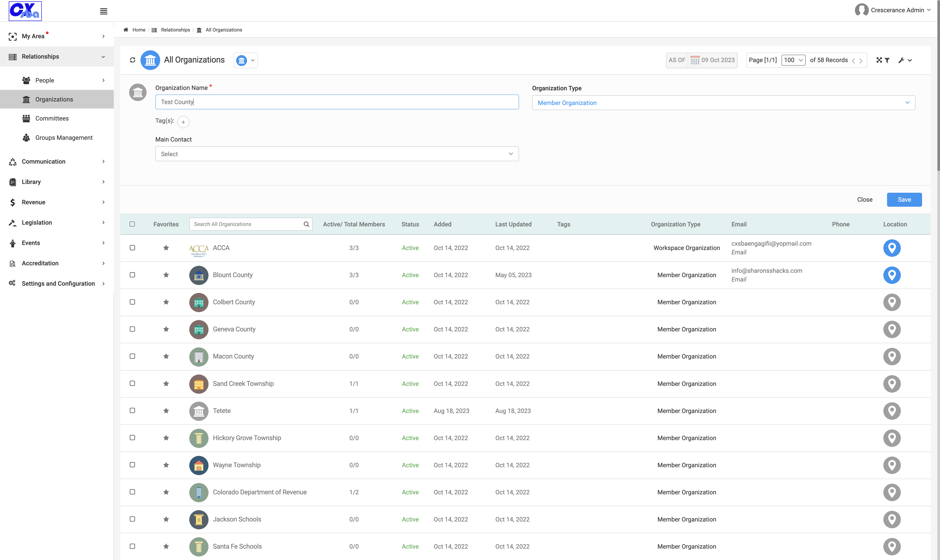Click Colbert County building avatar

point(199,302)
